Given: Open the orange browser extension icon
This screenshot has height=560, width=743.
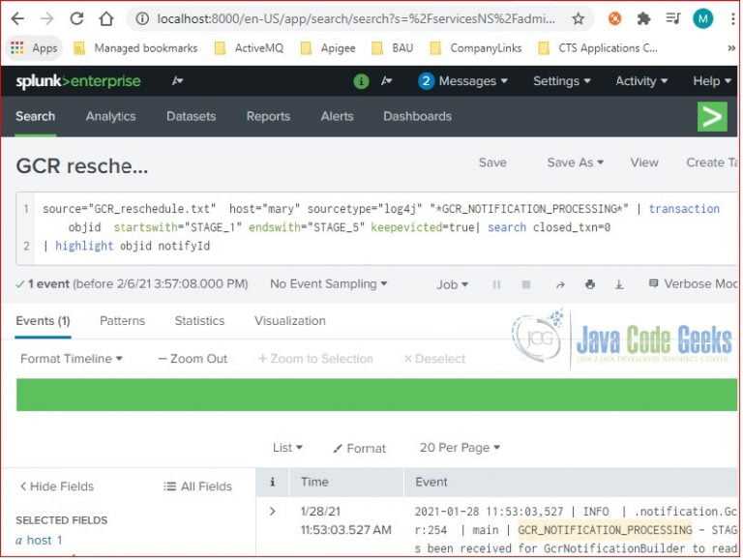Looking at the screenshot, I should (614, 18).
